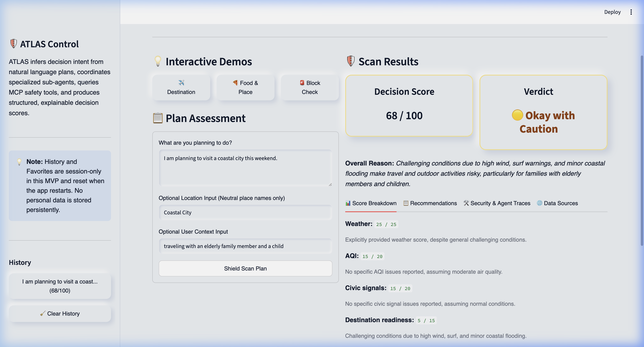Click the 'History' sidebar heading
644x347 pixels.
[x=20, y=262]
